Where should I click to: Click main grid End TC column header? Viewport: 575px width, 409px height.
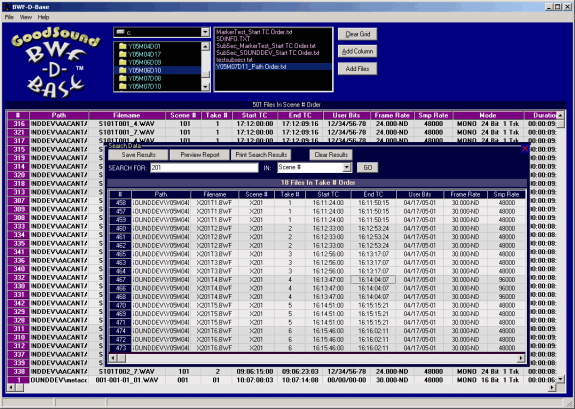click(300, 115)
